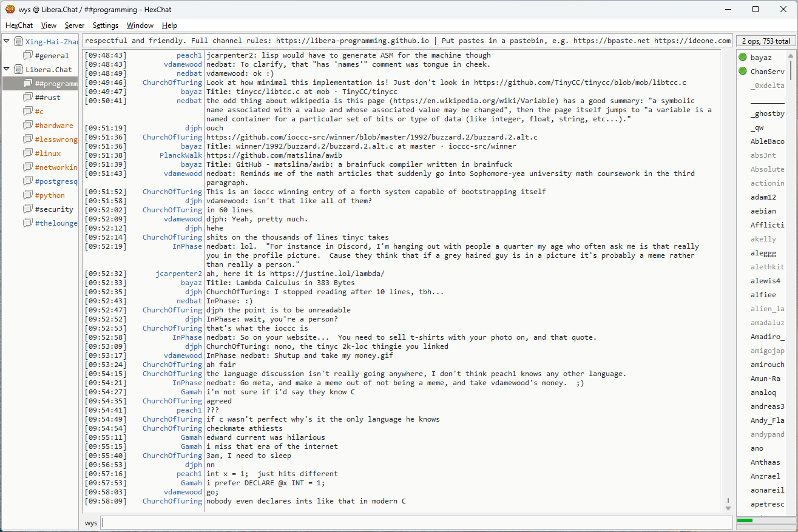Click the HexChat app icon in title bar

[x=10, y=9]
